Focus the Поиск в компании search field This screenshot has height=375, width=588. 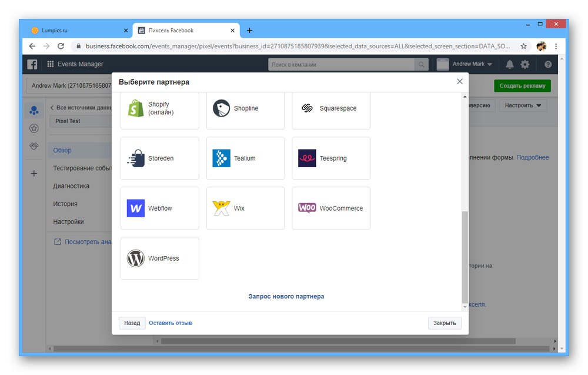(x=341, y=65)
